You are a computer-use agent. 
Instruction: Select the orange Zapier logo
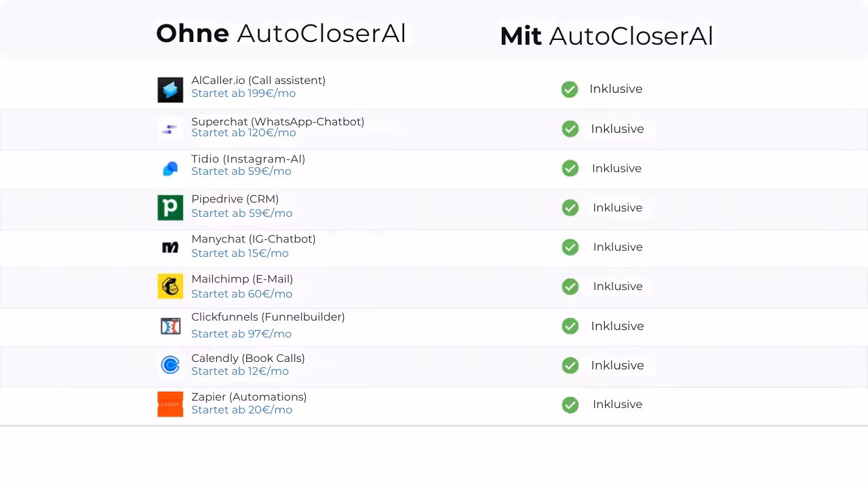[x=170, y=404]
